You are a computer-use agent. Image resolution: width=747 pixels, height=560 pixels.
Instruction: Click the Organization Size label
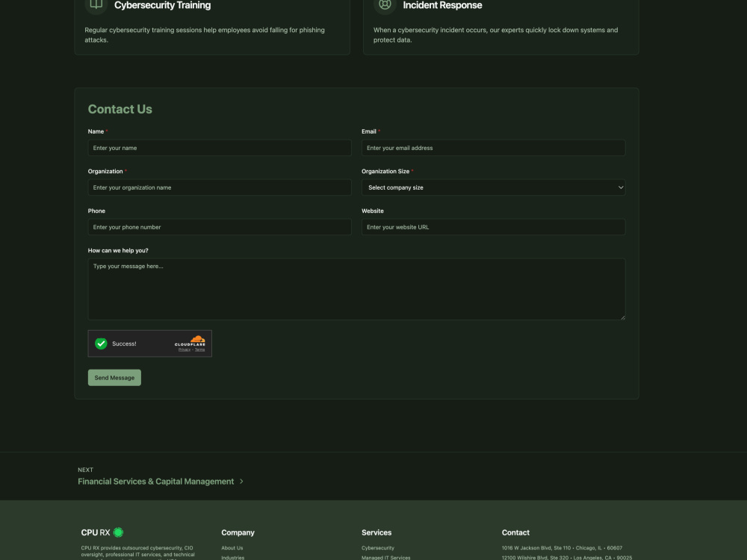[x=385, y=172]
